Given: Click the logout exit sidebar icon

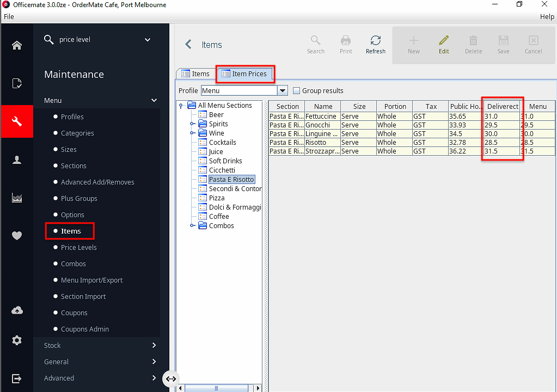Looking at the screenshot, I should coord(17,378).
